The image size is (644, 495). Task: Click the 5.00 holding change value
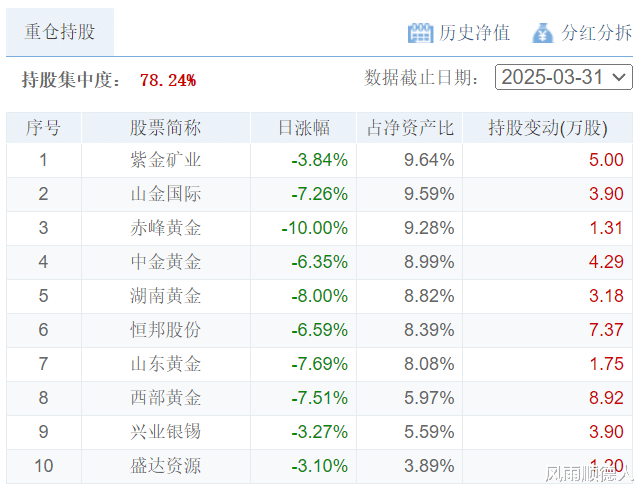pyautogui.click(x=606, y=160)
